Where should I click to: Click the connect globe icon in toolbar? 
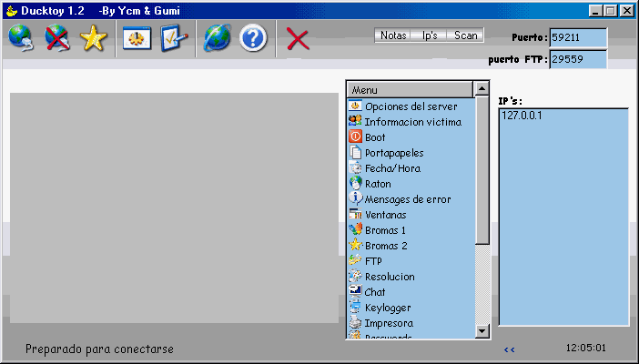[20, 39]
